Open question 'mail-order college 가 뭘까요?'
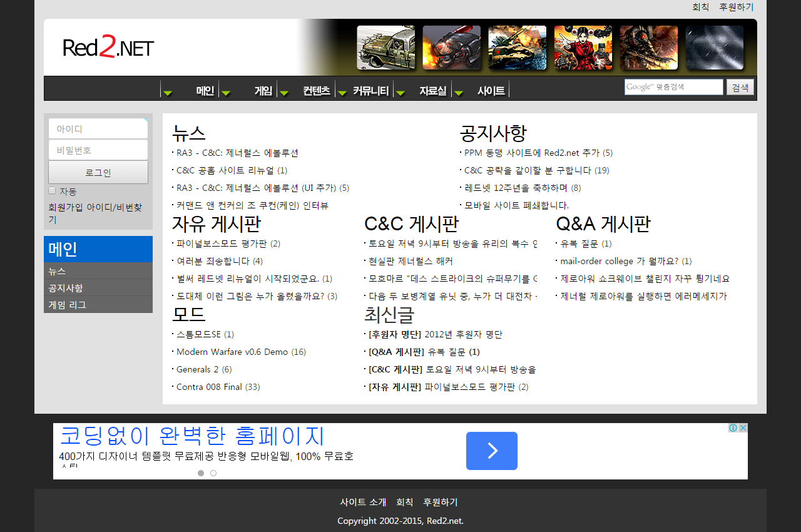801x532 pixels. tap(620, 261)
